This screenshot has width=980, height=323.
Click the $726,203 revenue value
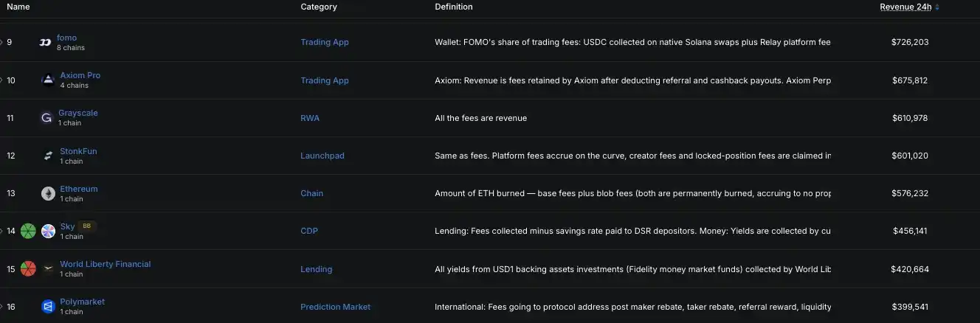(x=910, y=42)
